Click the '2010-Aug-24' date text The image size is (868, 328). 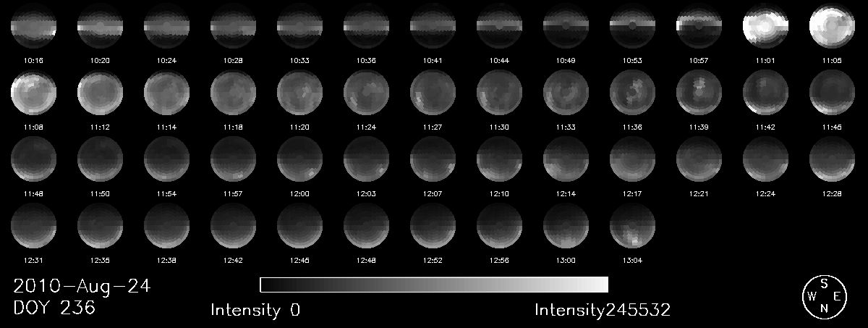pos(82,286)
